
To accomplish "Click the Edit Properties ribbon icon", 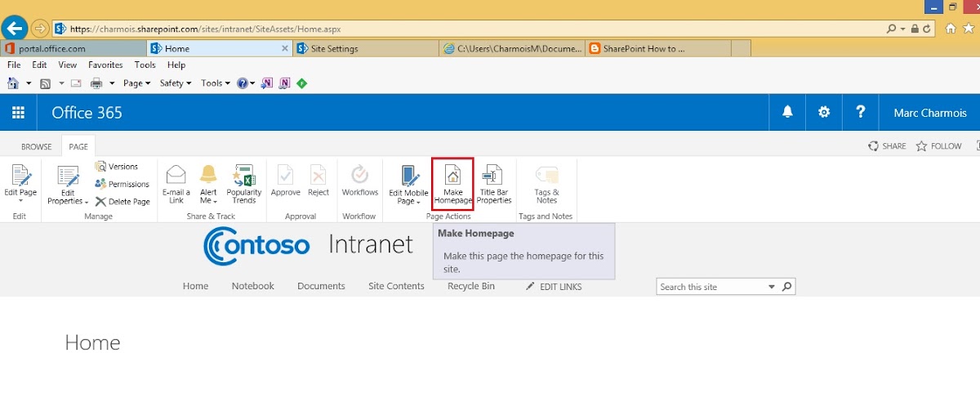I will 68,185.
